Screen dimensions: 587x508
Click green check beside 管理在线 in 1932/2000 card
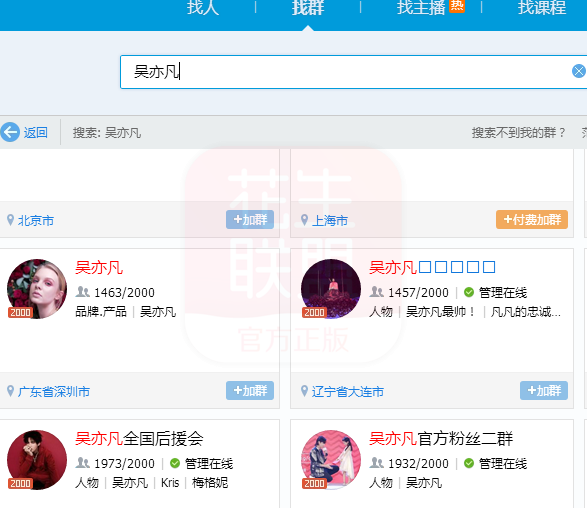tap(469, 463)
